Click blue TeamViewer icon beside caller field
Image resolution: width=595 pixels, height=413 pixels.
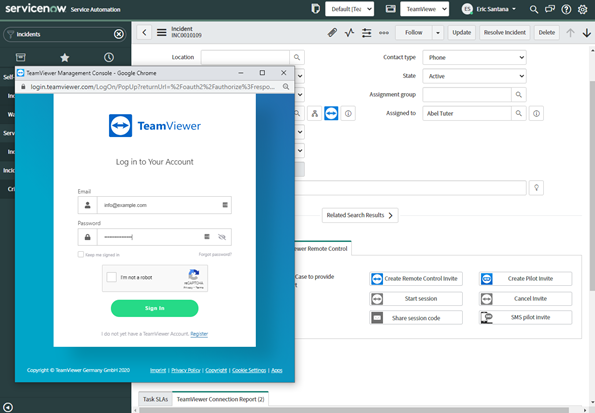click(x=331, y=113)
